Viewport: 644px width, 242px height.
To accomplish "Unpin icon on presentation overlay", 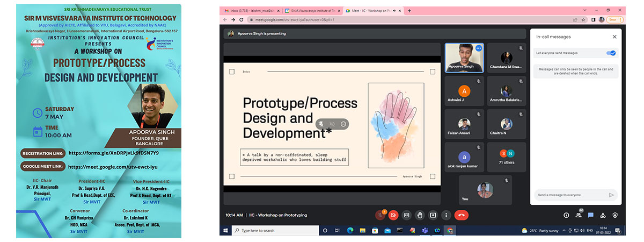I will click(321, 124).
